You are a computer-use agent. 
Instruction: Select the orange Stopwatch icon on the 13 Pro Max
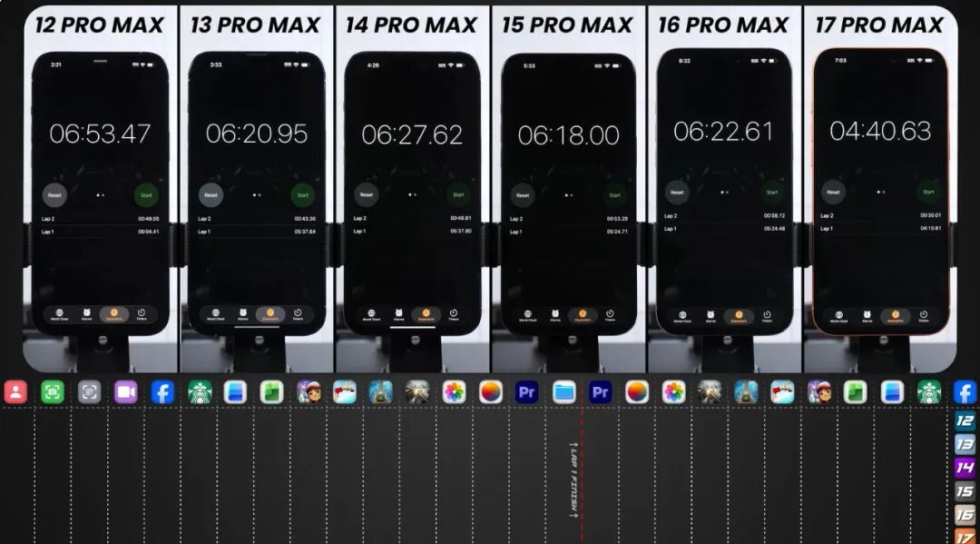(269, 313)
